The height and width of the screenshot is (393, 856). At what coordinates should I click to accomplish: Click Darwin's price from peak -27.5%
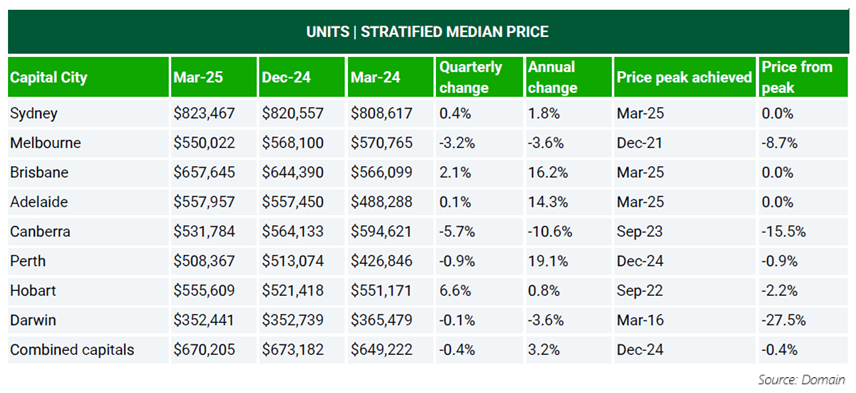click(x=783, y=320)
